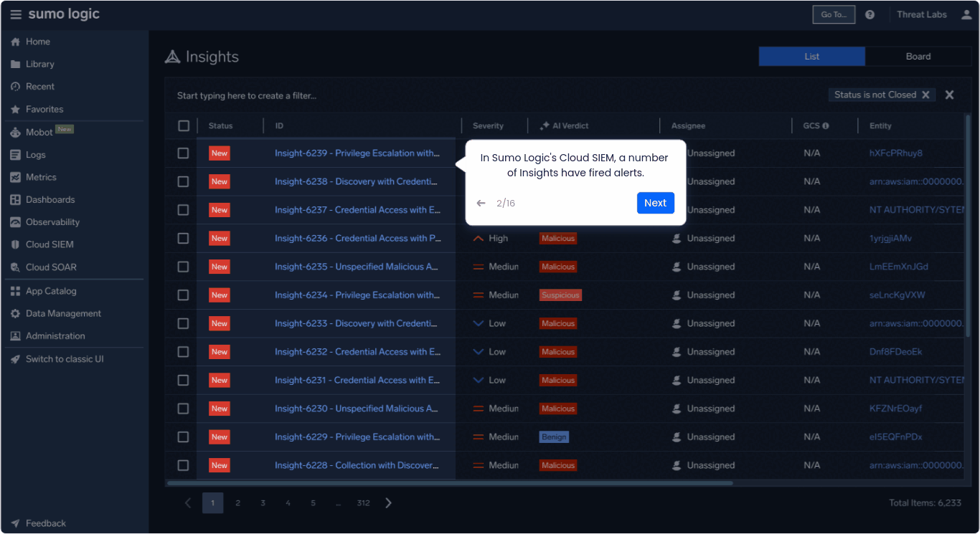Image resolution: width=980 pixels, height=534 pixels.
Task: Switch to the Board view tab
Action: (x=918, y=57)
